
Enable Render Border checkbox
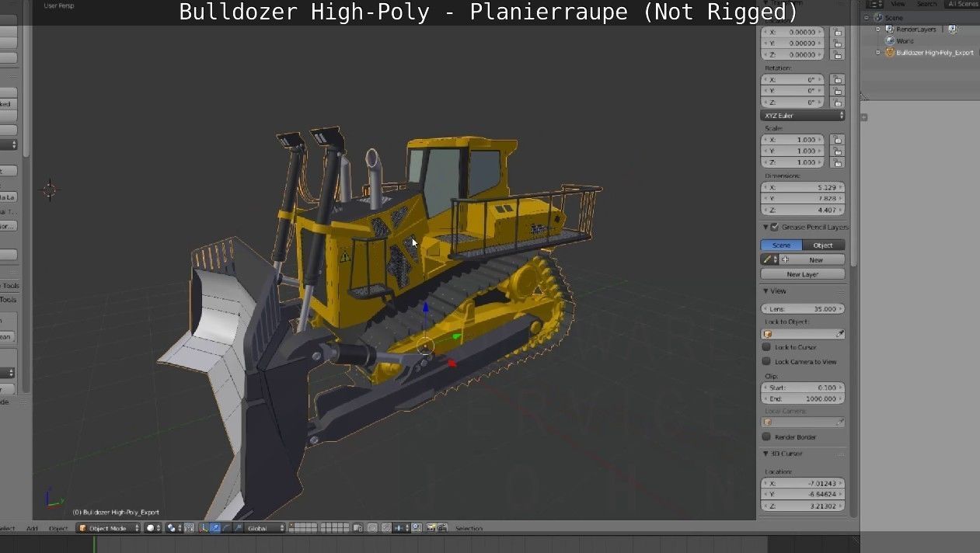pyautogui.click(x=766, y=437)
